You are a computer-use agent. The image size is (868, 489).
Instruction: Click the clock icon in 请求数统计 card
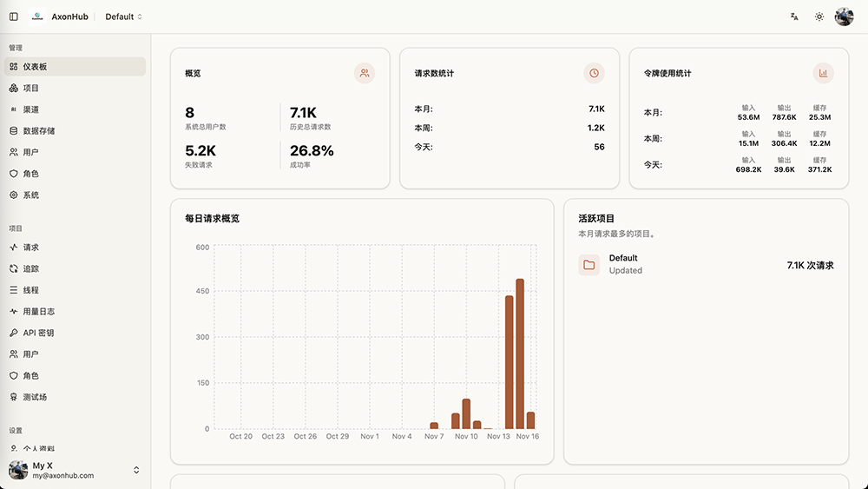(x=594, y=74)
